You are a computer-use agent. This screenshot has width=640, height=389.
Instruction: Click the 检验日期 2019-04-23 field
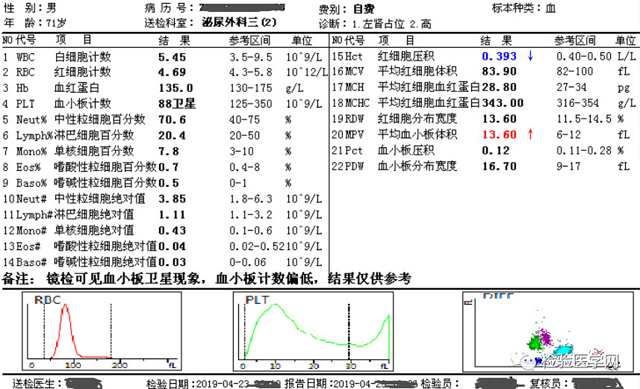[x=213, y=383]
